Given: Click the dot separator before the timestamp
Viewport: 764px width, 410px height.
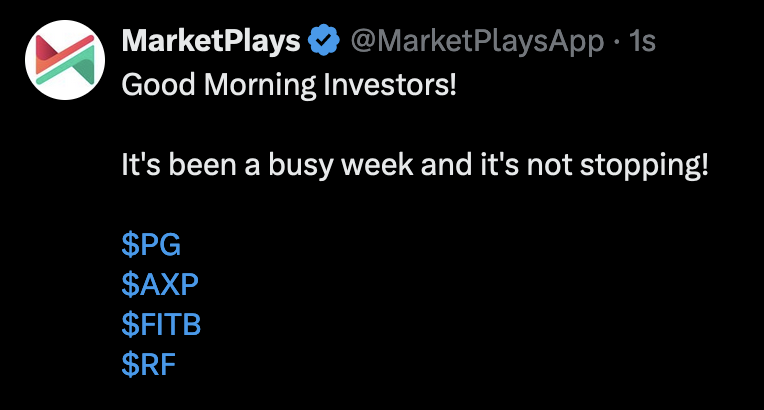Looking at the screenshot, I should coord(615,42).
